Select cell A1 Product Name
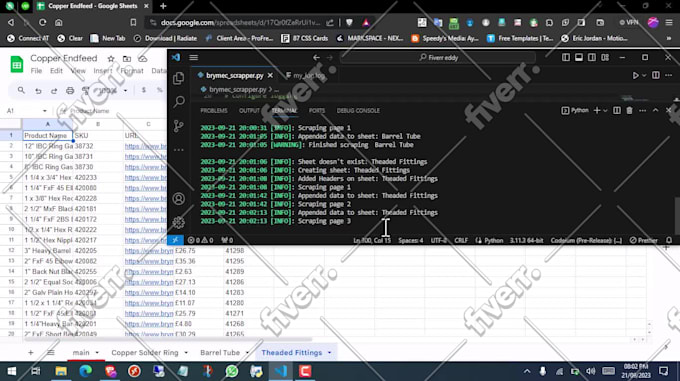This screenshot has height=381, width=680. [47, 136]
